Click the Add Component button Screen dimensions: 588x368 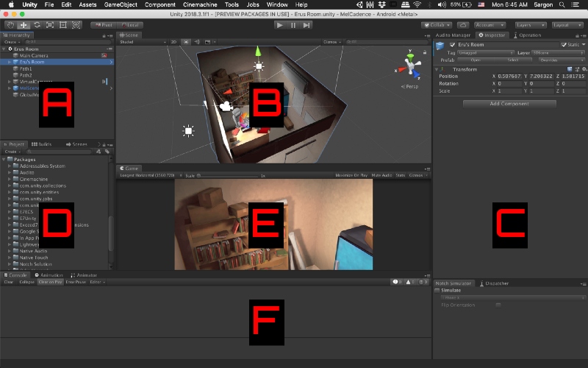pos(509,104)
